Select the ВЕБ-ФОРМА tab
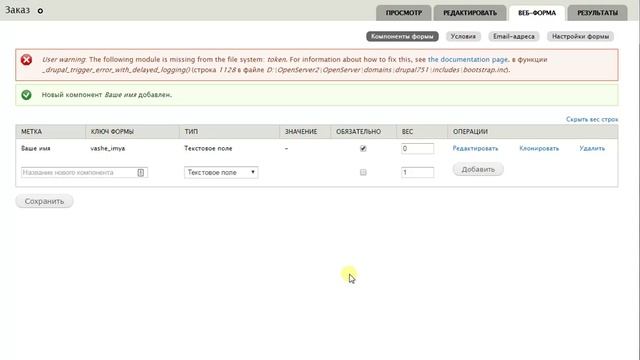 [537, 13]
